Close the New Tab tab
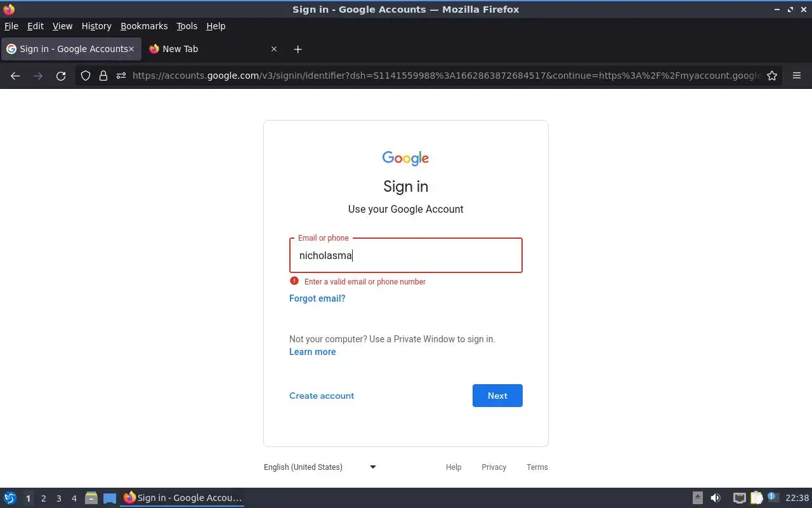The height and width of the screenshot is (508, 812). point(274,49)
